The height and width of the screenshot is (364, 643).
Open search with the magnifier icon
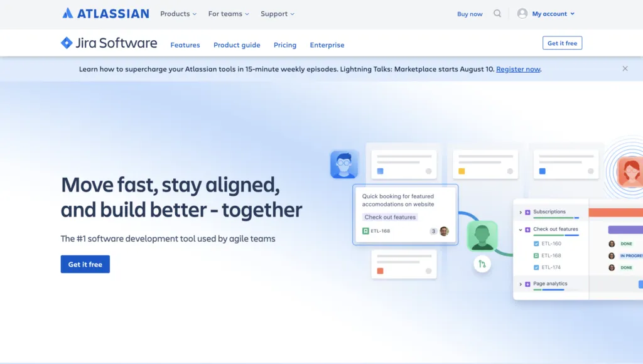pos(497,13)
